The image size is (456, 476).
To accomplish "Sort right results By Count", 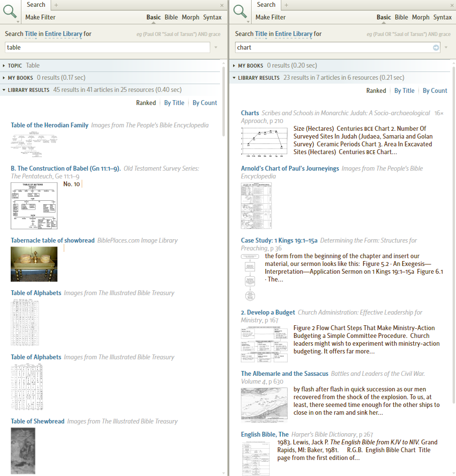I will point(435,91).
